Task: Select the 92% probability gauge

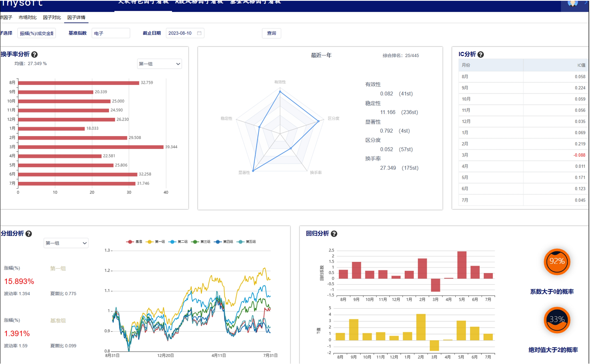Action: [557, 262]
